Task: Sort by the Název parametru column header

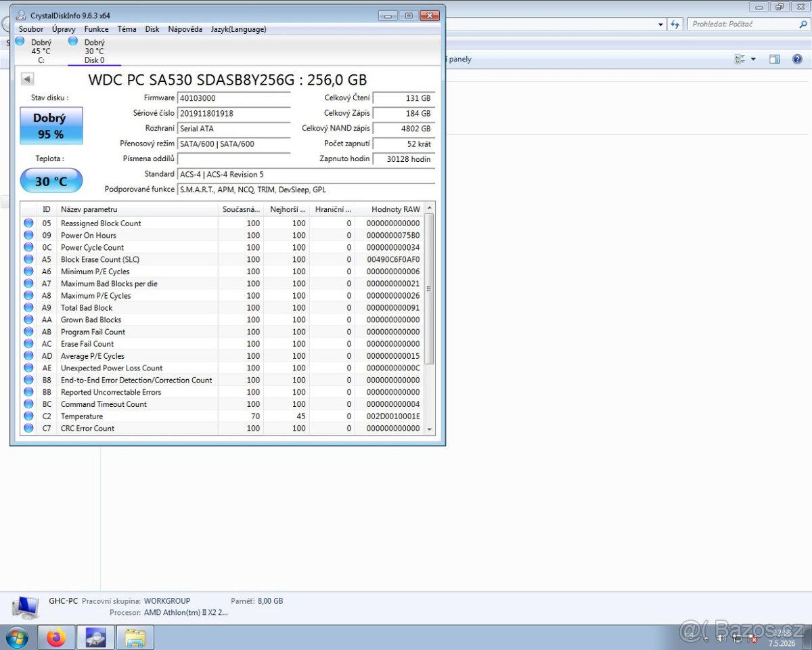Action: (137, 209)
